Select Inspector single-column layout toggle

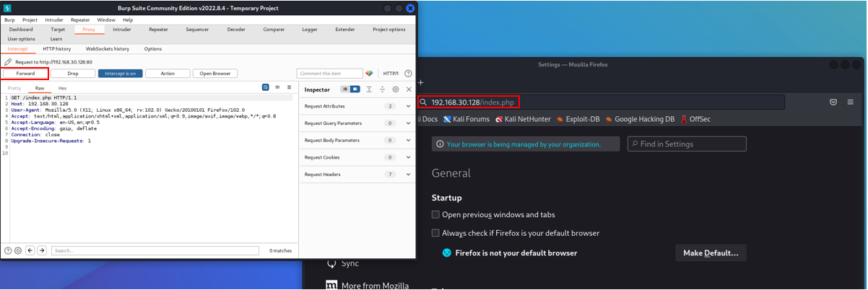[345, 89]
